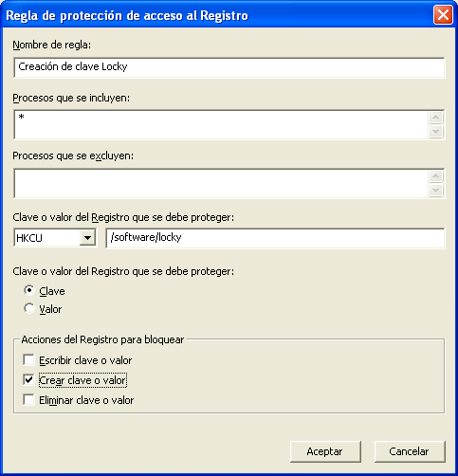
Task: Click up arrow of included processes scrollbar
Action: 436,118
